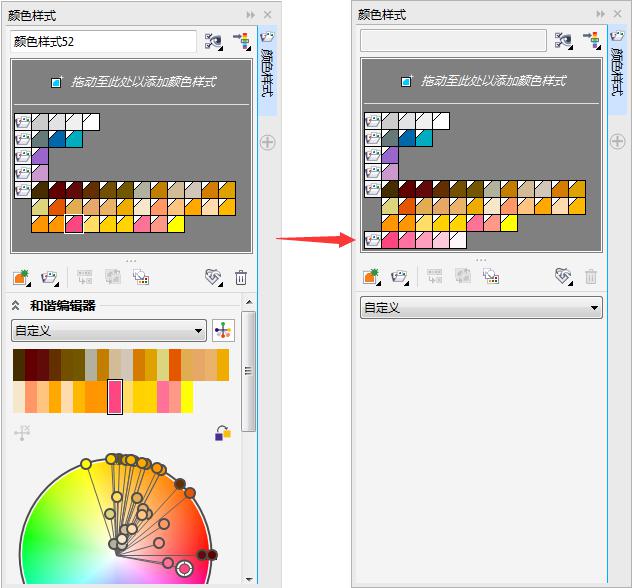Click new harmony folder icon in left panel
This screenshot has height=588, width=632.
point(50,277)
